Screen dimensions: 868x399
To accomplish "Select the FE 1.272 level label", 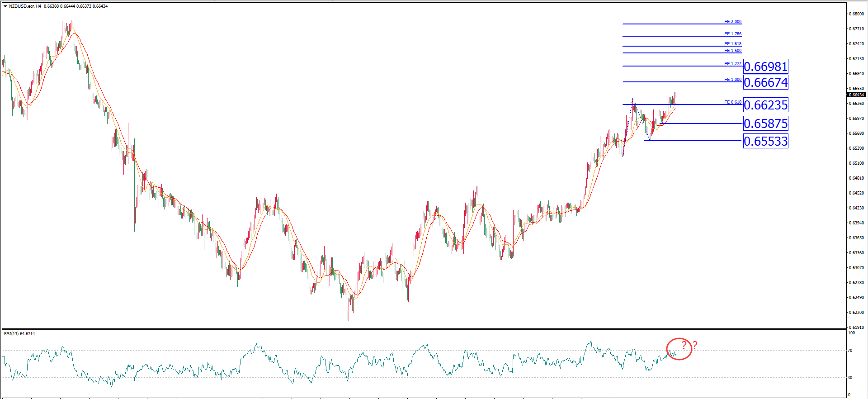I will 732,64.
